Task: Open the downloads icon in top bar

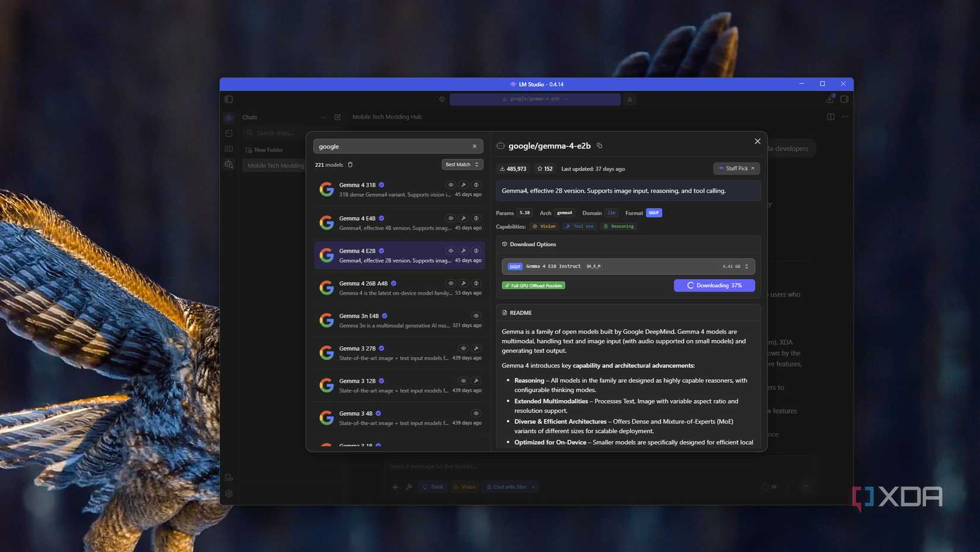Action: click(x=830, y=99)
